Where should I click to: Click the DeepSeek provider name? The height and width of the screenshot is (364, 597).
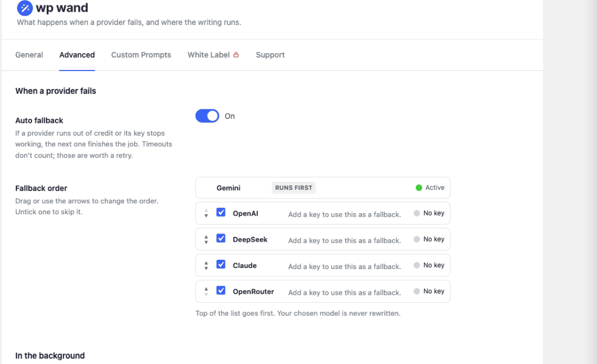pyautogui.click(x=250, y=239)
